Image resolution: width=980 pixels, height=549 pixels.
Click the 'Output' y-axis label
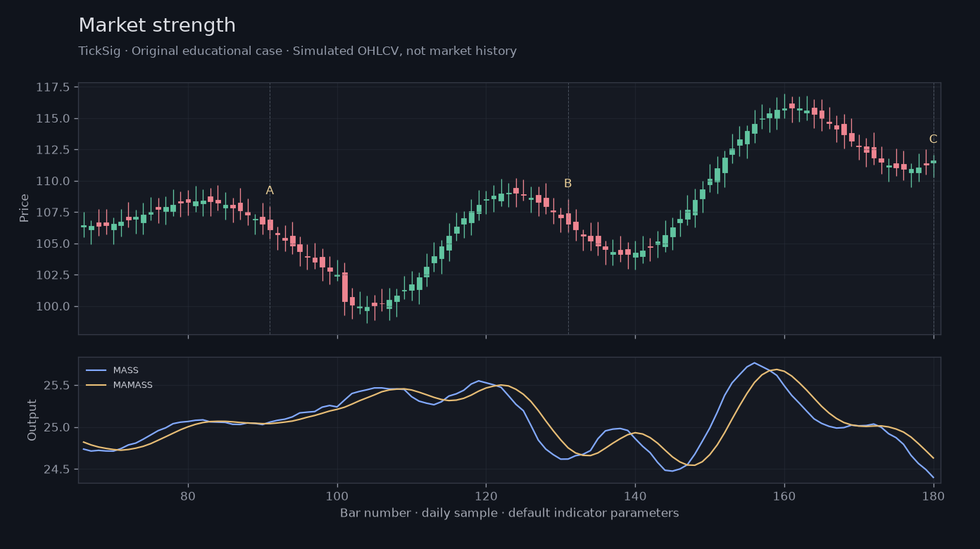point(32,419)
